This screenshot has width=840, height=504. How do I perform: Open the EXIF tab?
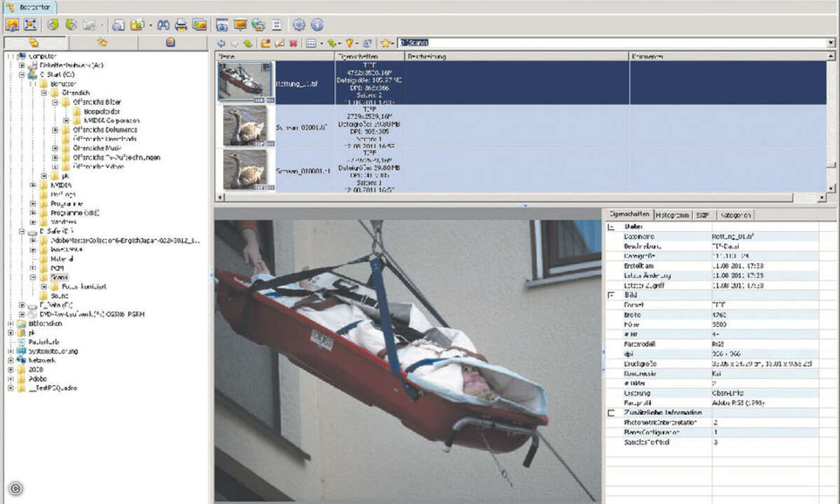point(702,215)
